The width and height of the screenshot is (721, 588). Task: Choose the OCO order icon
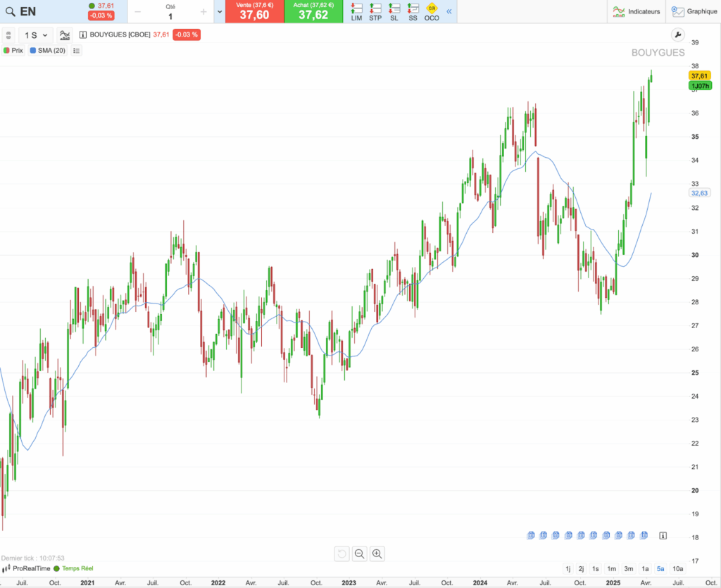pos(432,11)
